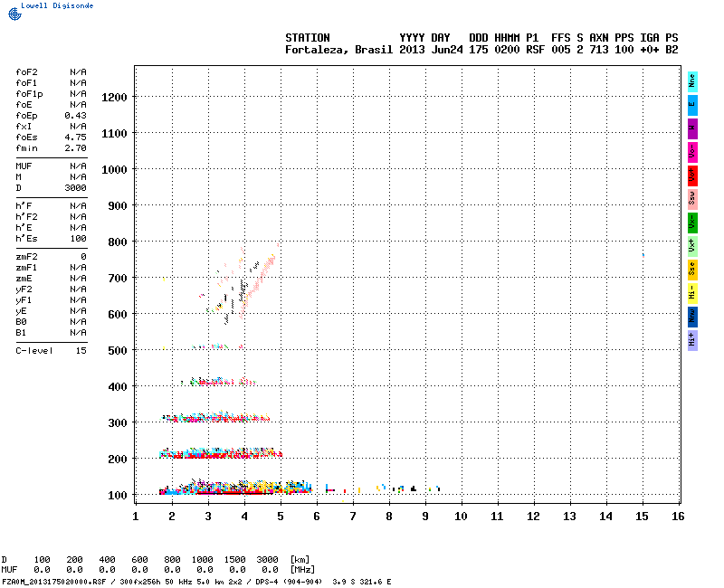Click the '700' height axis label
This screenshot has width=724, height=588.
click(118, 279)
